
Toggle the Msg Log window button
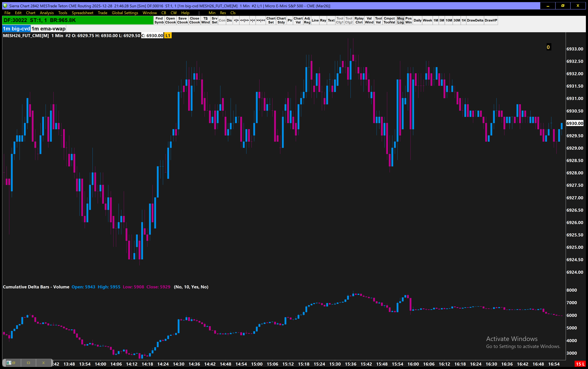point(400,20)
